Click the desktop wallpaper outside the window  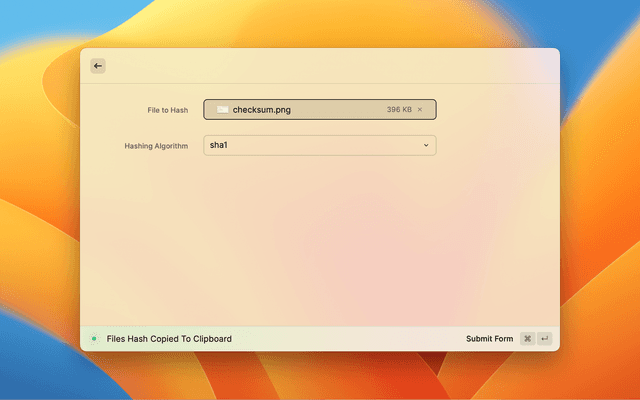[x=40, y=200]
